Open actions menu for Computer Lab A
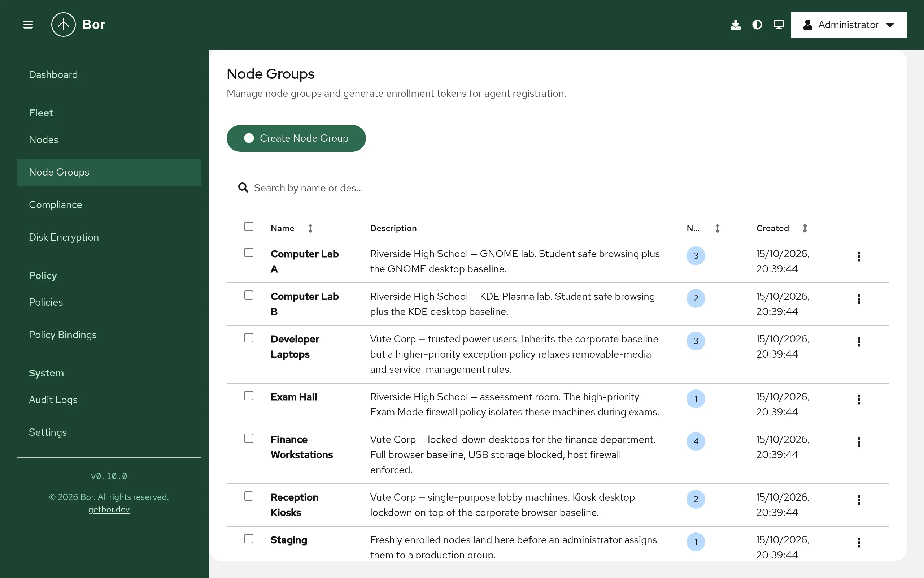924x578 pixels. pos(859,256)
